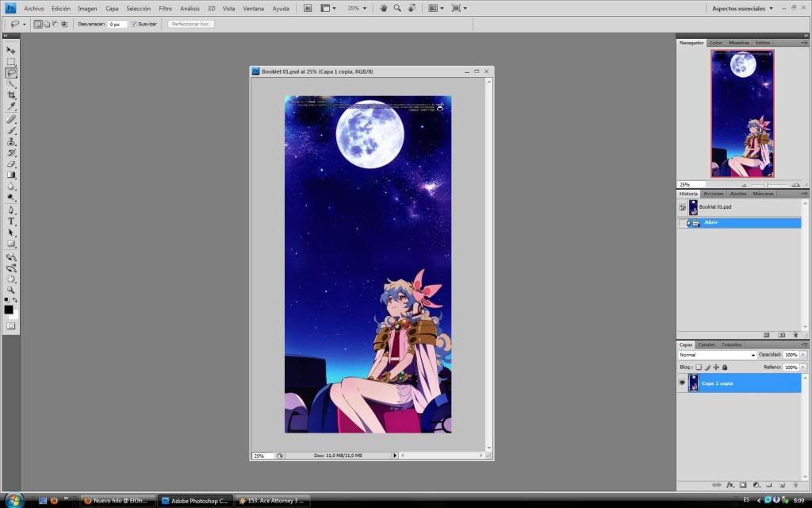Select the Healing Brush tool
This screenshot has height=508, width=812.
click(x=11, y=119)
